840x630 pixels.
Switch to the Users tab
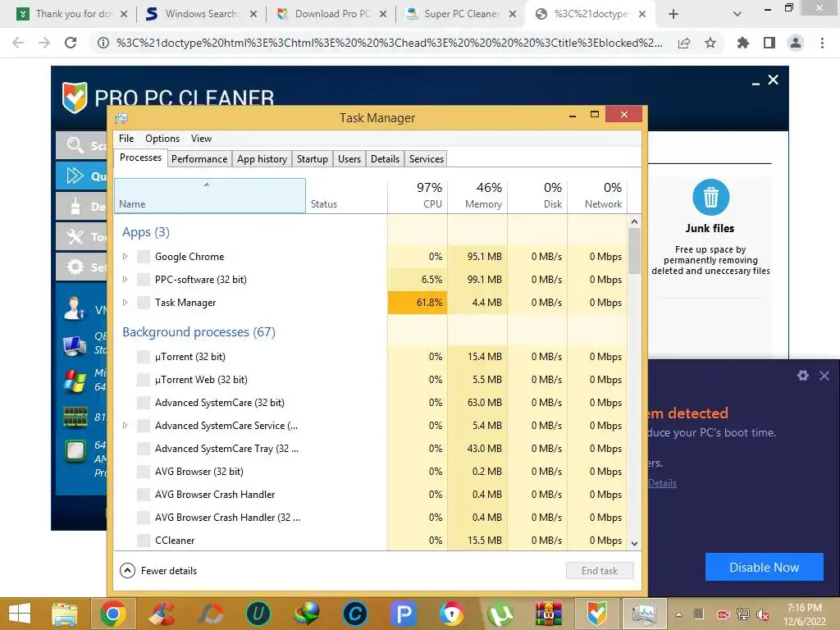tap(349, 159)
